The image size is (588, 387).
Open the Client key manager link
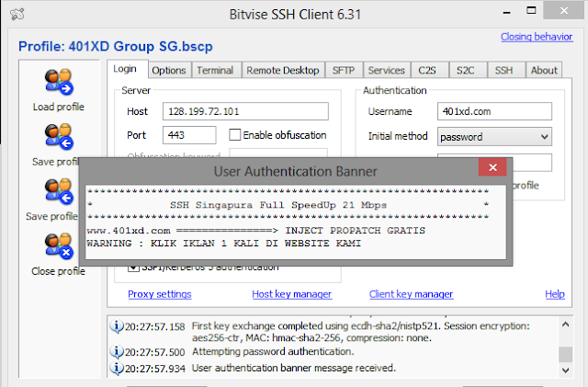(412, 294)
